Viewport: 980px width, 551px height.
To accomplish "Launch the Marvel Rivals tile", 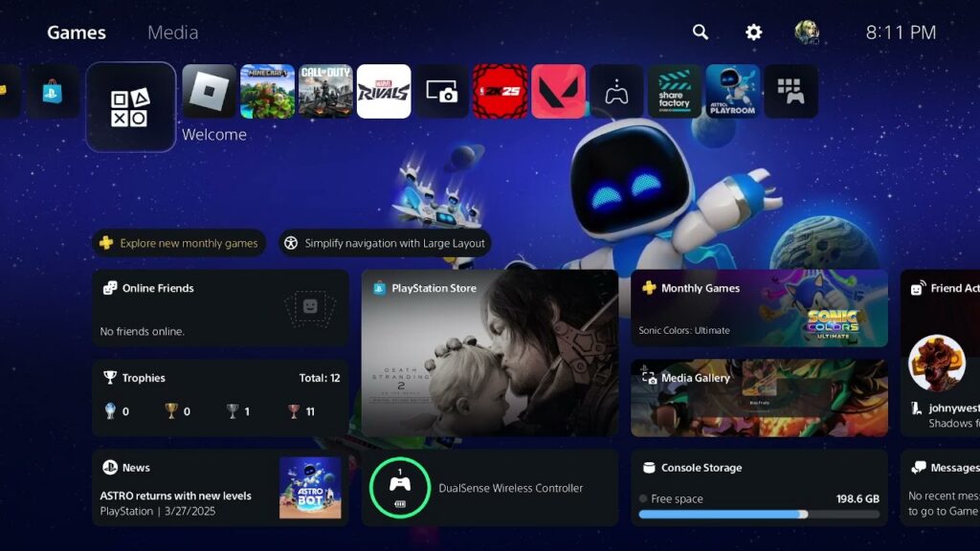I will (384, 91).
